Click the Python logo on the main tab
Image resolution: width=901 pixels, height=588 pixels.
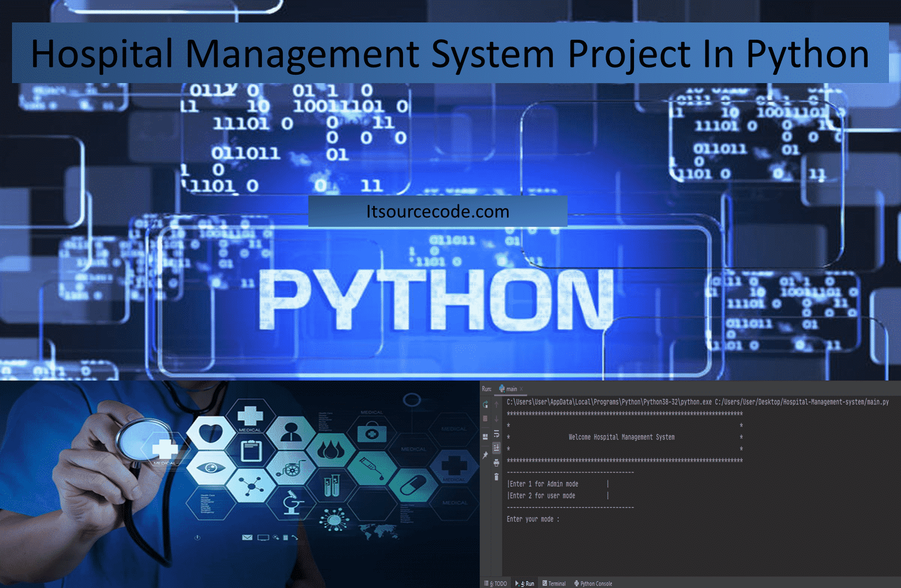tap(501, 389)
